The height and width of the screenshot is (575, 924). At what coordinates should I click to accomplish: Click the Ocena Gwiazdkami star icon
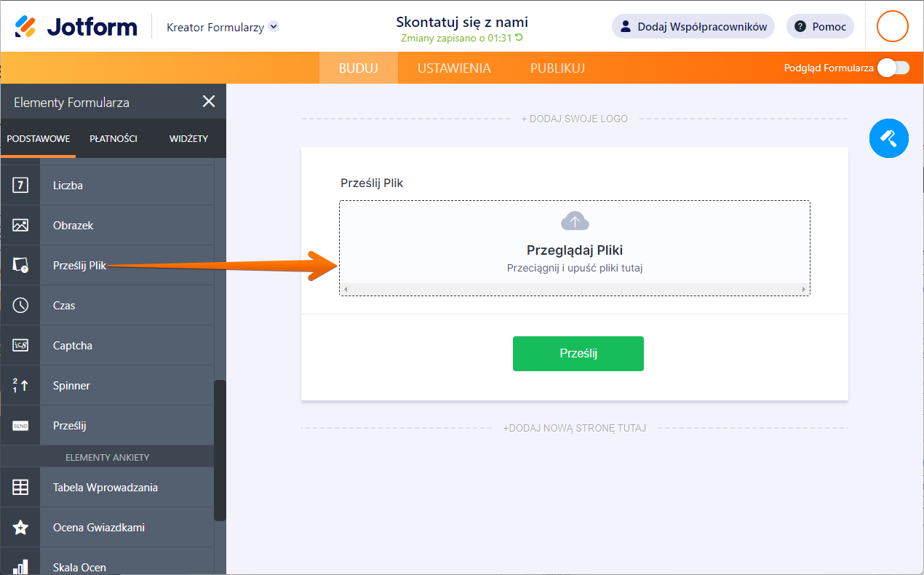pyautogui.click(x=20, y=528)
